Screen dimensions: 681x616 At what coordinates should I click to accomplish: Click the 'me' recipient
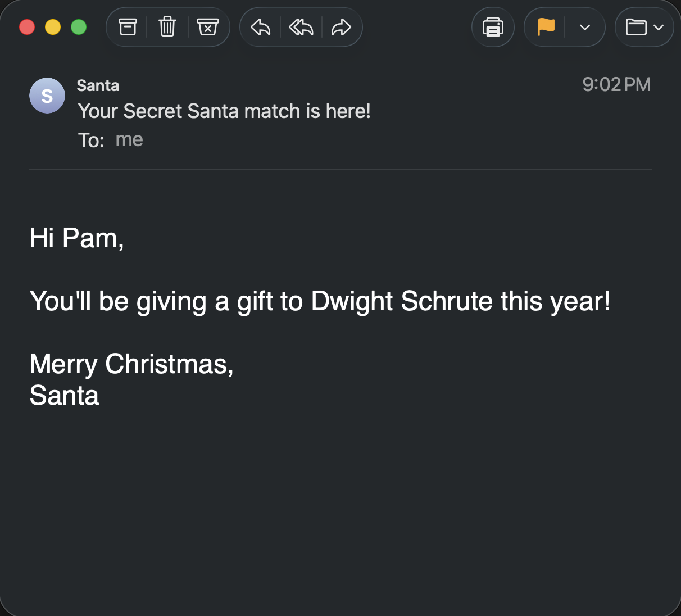(129, 139)
